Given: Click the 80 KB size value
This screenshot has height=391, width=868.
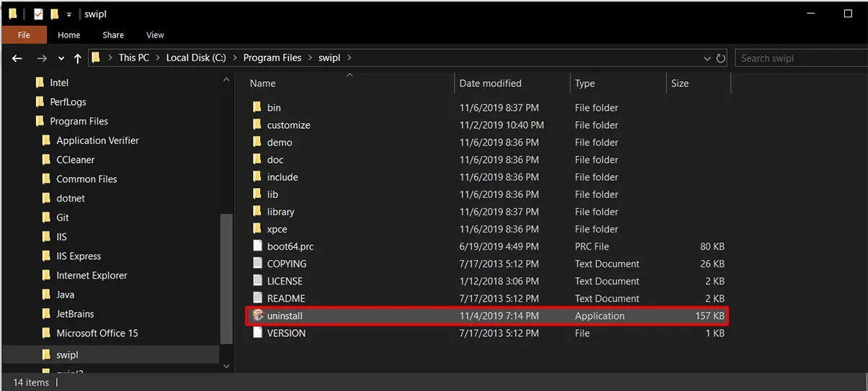Looking at the screenshot, I should [x=712, y=246].
